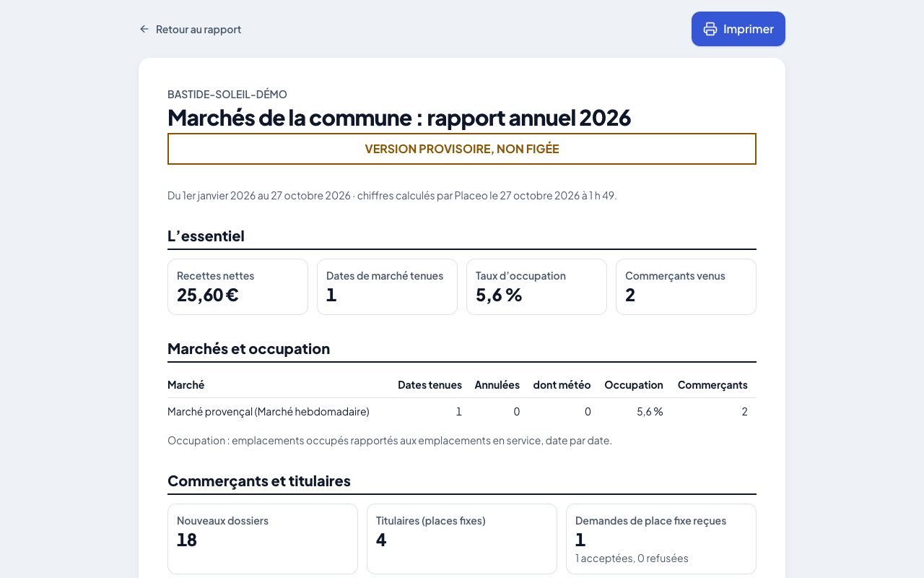
Task: Click the 1 acceptées, 0 refusées note
Action: (632, 558)
